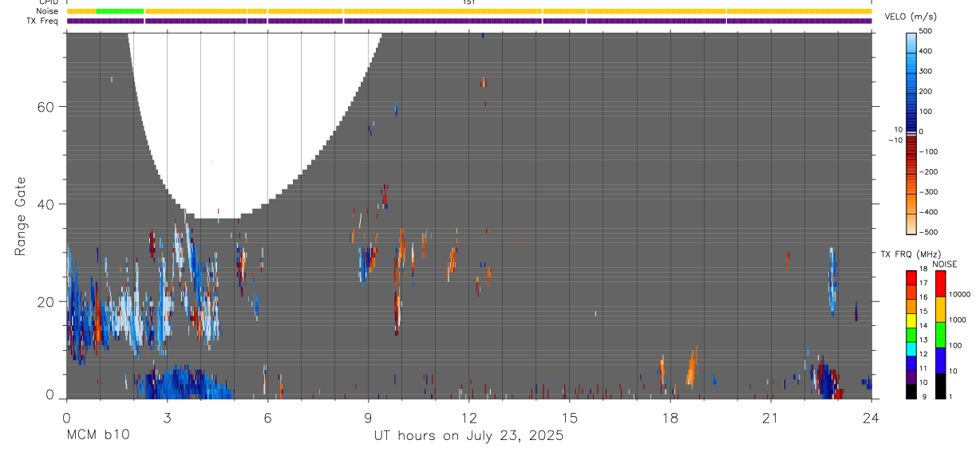Viewport: 980px width, 452px height.
Task: Click the x-axis hour tick label 18
Action: click(670, 418)
